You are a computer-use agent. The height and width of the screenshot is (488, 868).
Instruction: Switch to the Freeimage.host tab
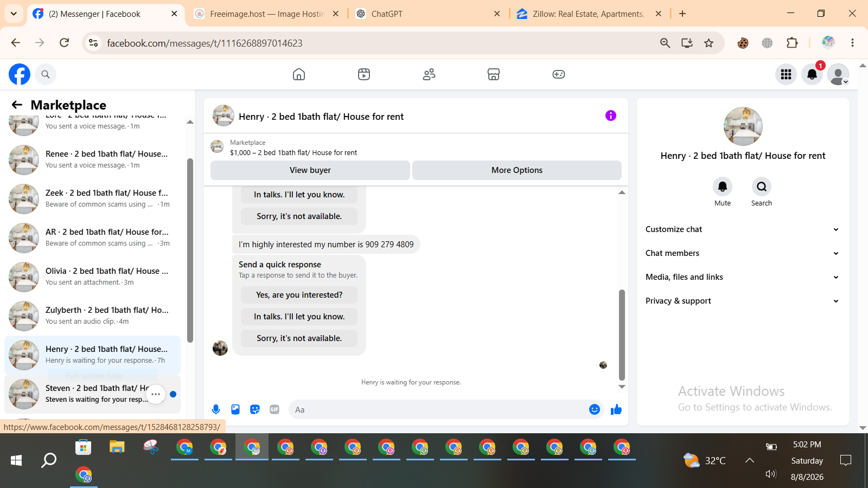point(266,14)
